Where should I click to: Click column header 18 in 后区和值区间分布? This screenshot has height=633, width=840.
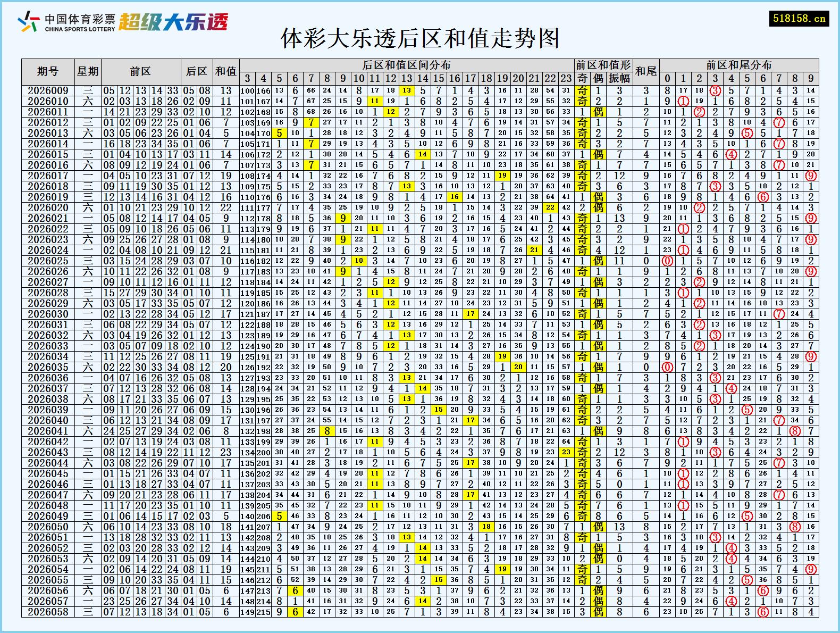(x=486, y=78)
